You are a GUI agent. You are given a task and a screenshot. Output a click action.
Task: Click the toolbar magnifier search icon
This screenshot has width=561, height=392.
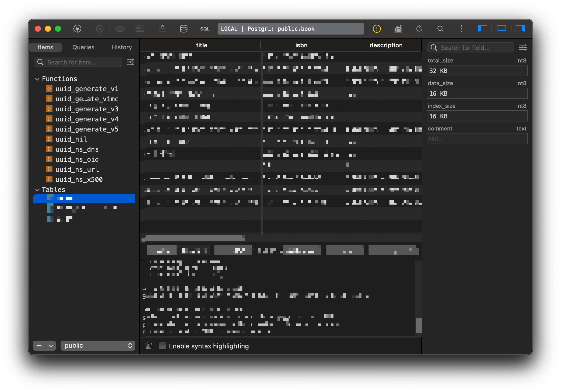pyautogui.click(x=440, y=29)
